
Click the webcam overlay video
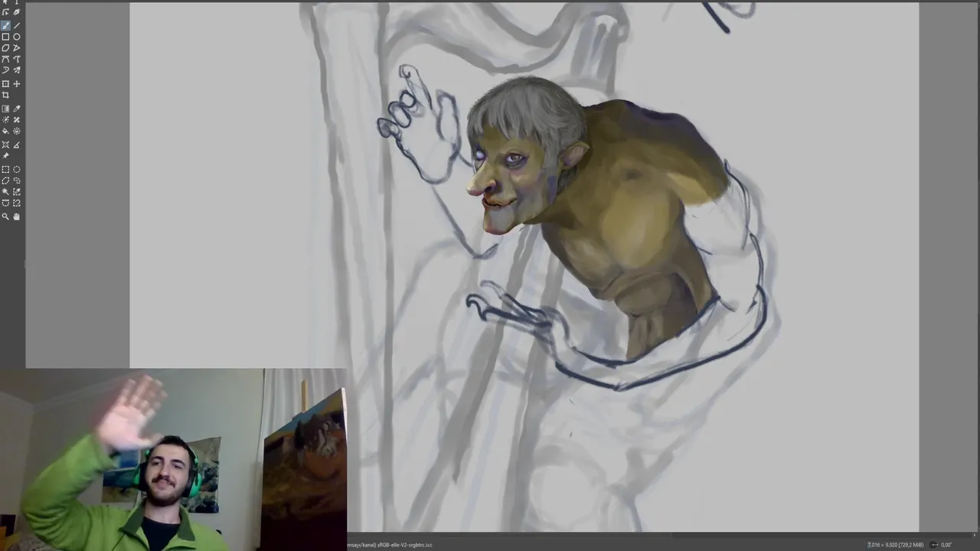173,460
